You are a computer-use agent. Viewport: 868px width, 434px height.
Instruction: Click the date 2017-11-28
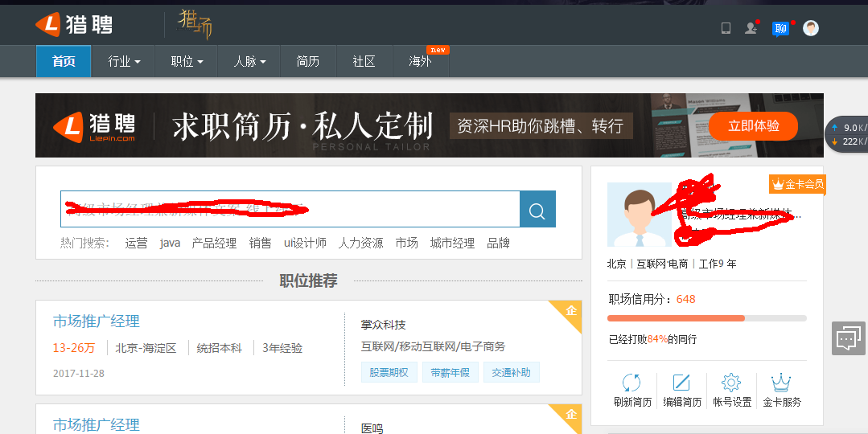pos(79,373)
